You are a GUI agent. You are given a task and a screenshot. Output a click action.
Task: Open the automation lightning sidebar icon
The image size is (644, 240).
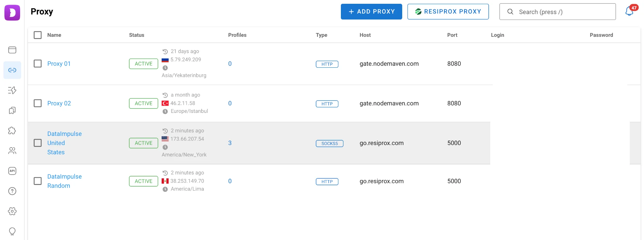(x=12, y=90)
